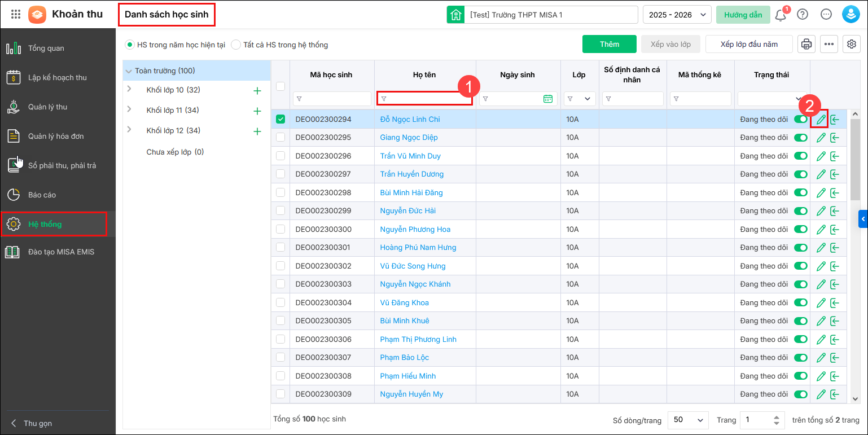Image resolution: width=868 pixels, height=435 pixels.
Task: Add class to Khối lớp 10 with plus icon
Action: pyautogui.click(x=257, y=91)
